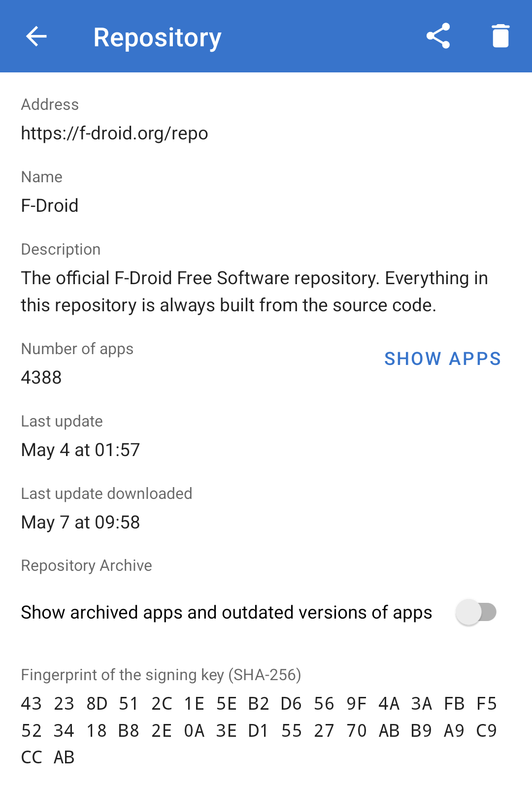Tap the Repository Archive section header
Image resolution: width=532 pixels, height=788 pixels.
pos(87,566)
